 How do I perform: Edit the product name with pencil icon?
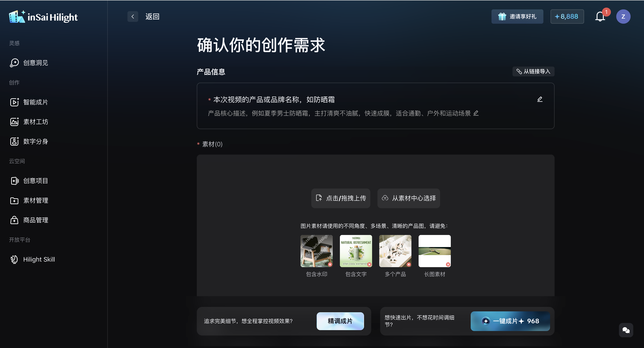[x=540, y=99]
